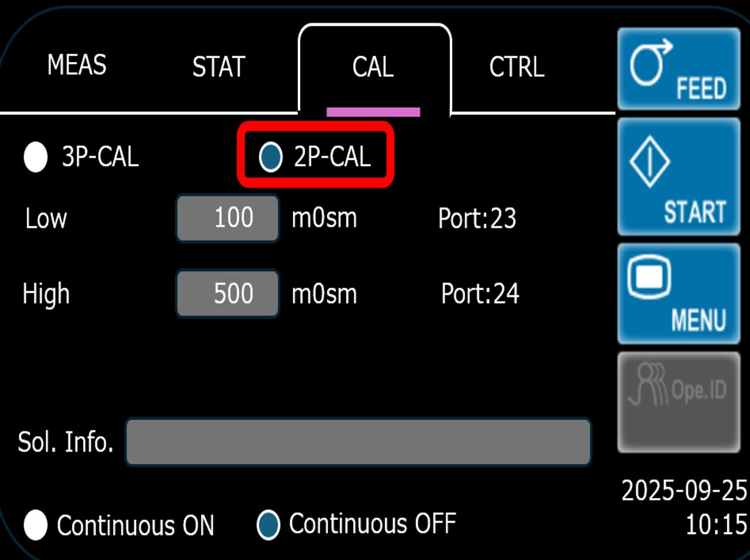Select the 3P-CAL radio button
This screenshot has width=750, height=560.
click(35, 157)
